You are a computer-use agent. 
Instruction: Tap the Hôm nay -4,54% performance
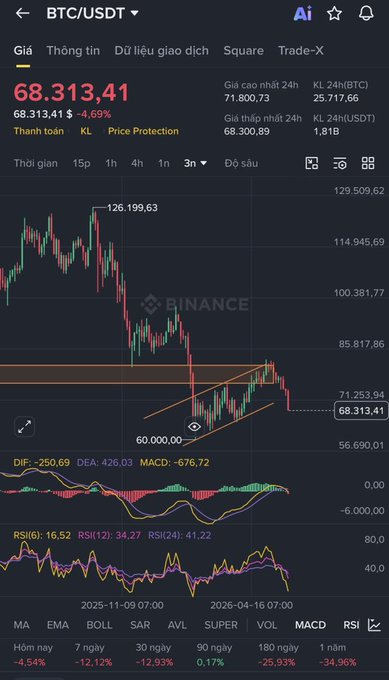(33, 655)
